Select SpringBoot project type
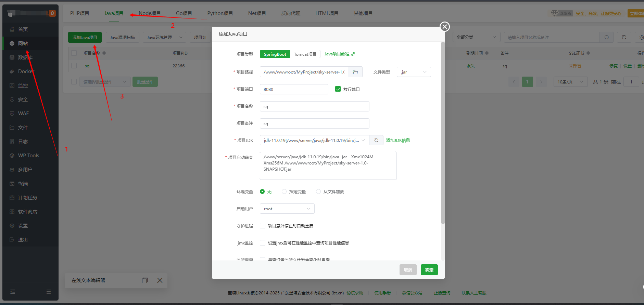The width and height of the screenshot is (644, 305). click(275, 54)
